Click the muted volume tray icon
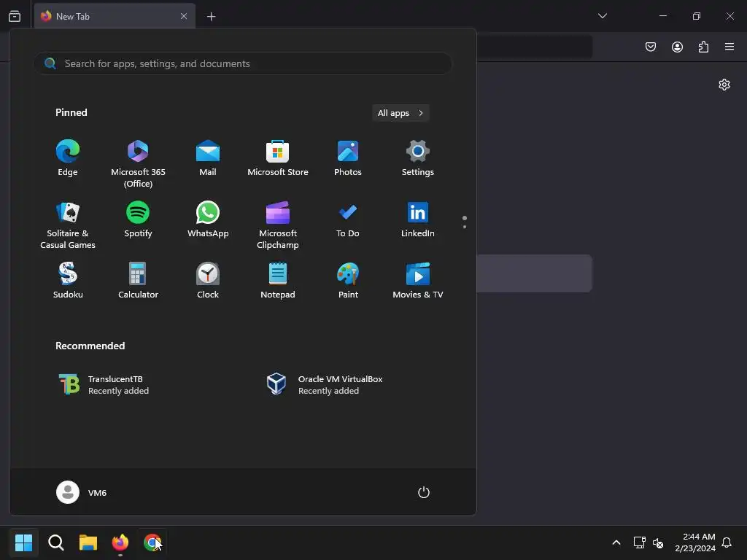The height and width of the screenshot is (560, 747). [658, 542]
